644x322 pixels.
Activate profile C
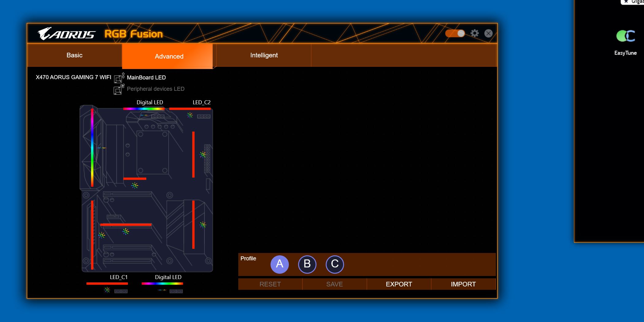pos(335,264)
